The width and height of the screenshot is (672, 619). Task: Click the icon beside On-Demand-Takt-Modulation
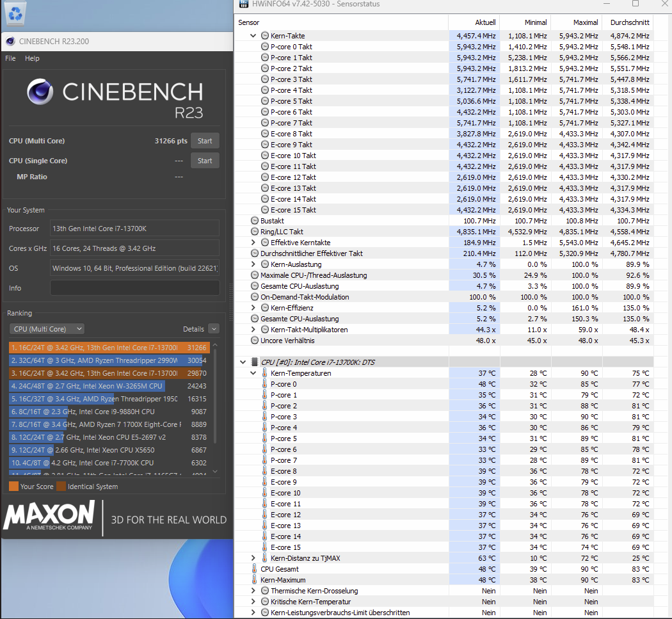click(x=255, y=297)
